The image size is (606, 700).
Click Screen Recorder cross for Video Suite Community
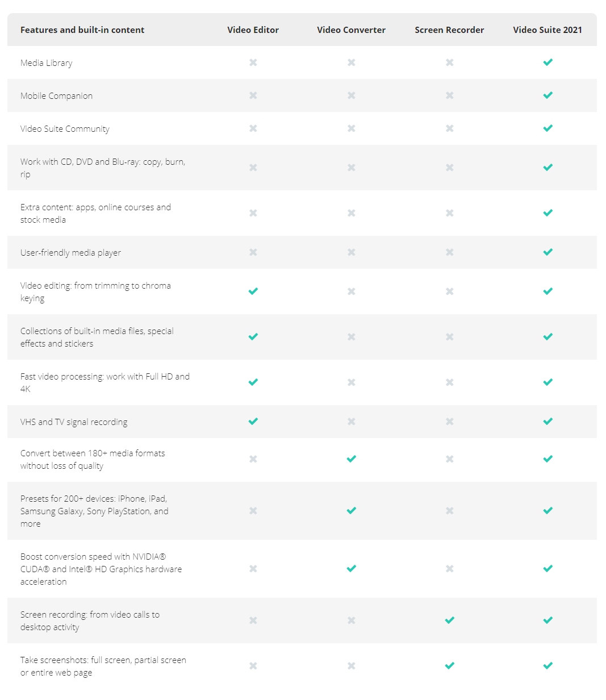pos(450,128)
